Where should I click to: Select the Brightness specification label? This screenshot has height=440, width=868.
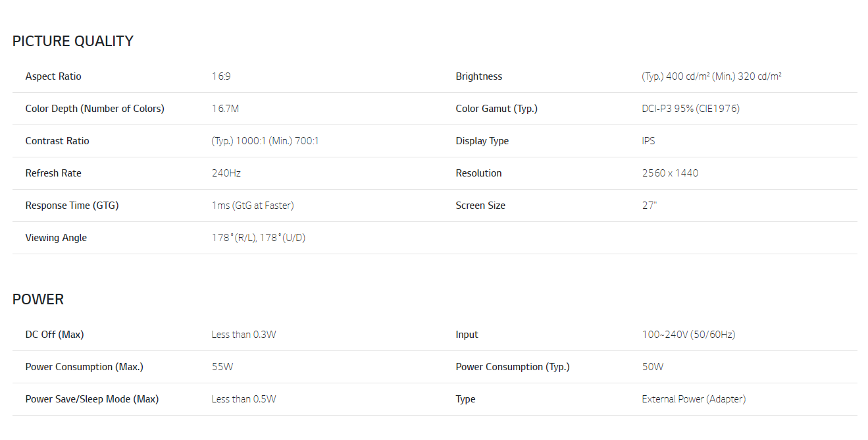coord(479,76)
